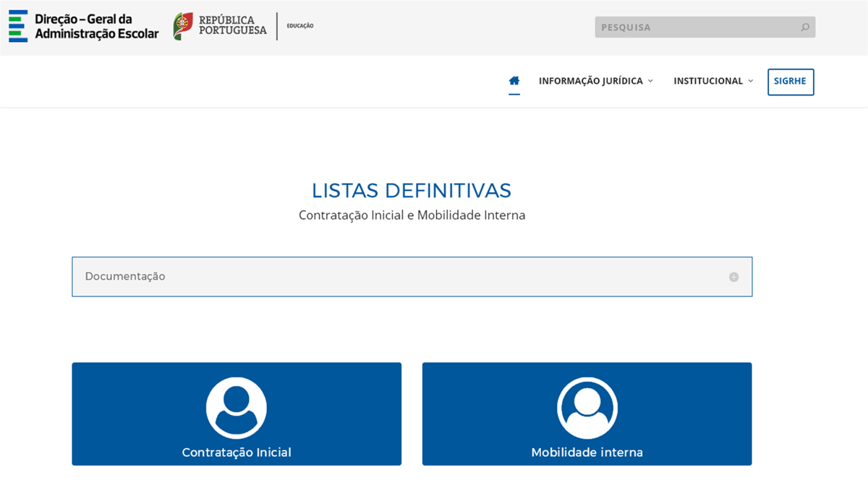Image resolution: width=868 pixels, height=488 pixels.
Task: Click the Documentação accordion title
Action: coord(125,276)
